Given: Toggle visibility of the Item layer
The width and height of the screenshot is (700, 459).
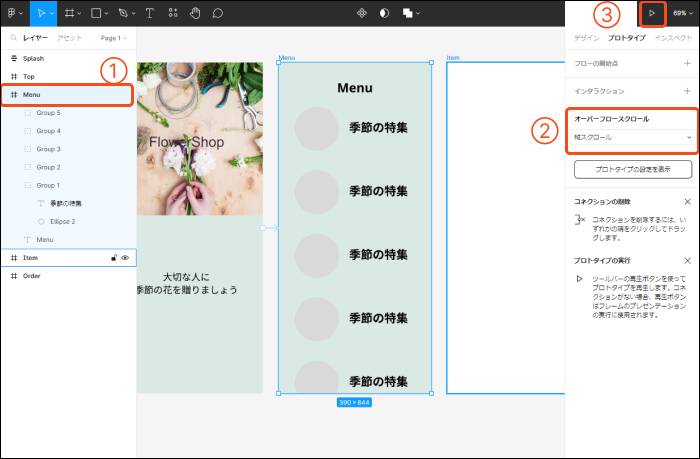Looking at the screenshot, I should click(126, 257).
